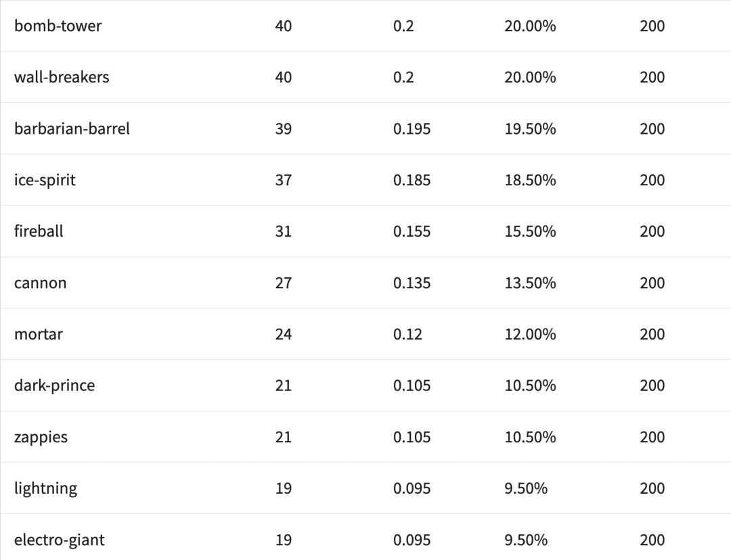Click the count value 24
Image resolution: width=731 pixels, height=560 pixels.
pyautogui.click(x=284, y=334)
